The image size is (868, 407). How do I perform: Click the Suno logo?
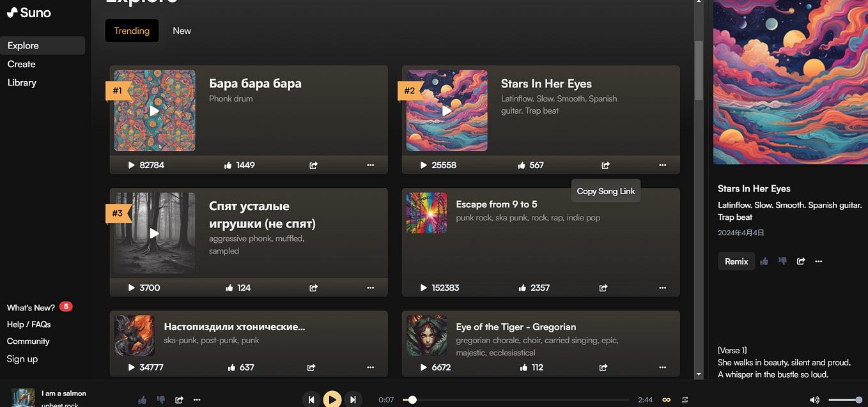pyautogui.click(x=29, y=12)
